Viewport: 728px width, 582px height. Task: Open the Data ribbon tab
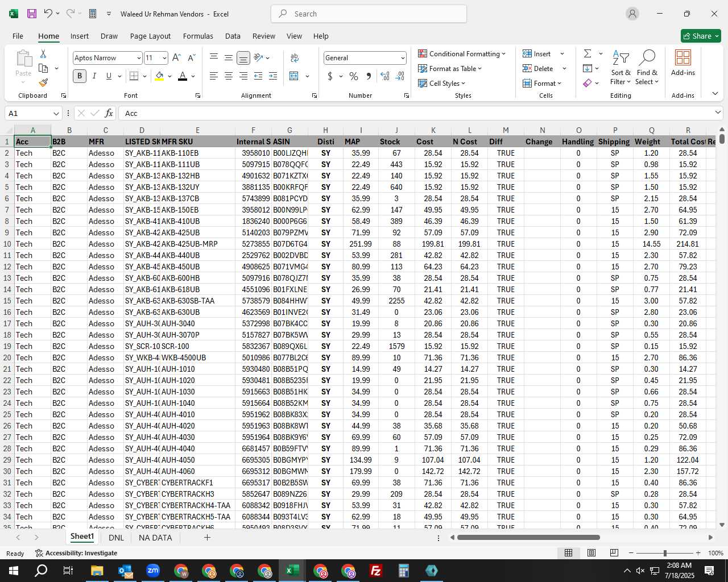pyautogui.click(x=233, y=36)
